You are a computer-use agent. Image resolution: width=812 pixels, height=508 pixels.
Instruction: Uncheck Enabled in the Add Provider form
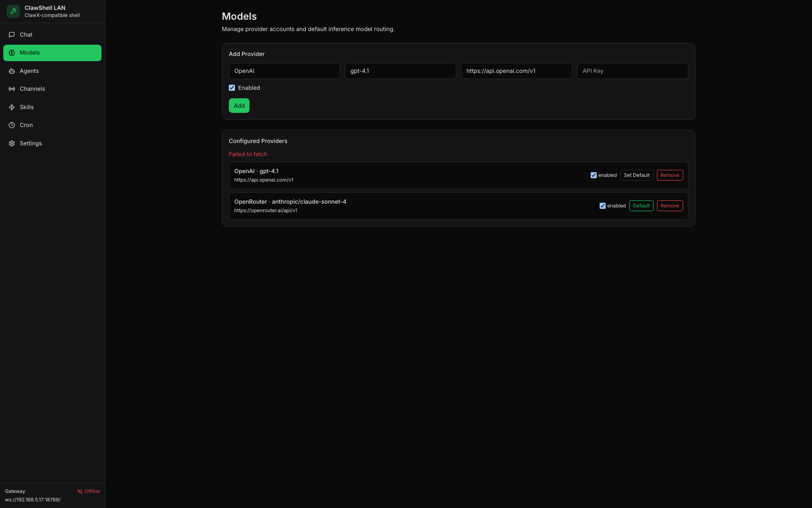coord(232,87)
